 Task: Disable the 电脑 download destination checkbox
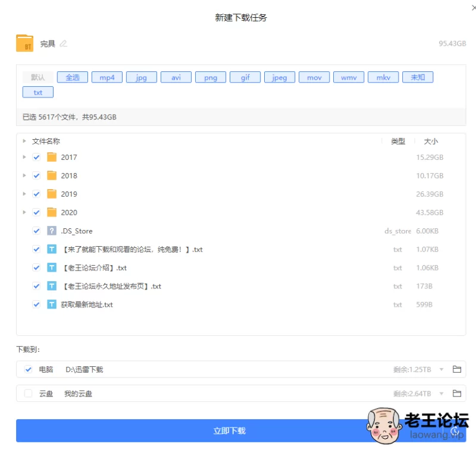click(x=28, y=369)
